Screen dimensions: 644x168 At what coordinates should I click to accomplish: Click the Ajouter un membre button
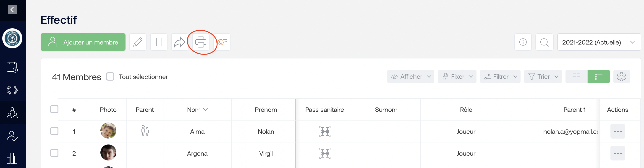pos(83,42)
